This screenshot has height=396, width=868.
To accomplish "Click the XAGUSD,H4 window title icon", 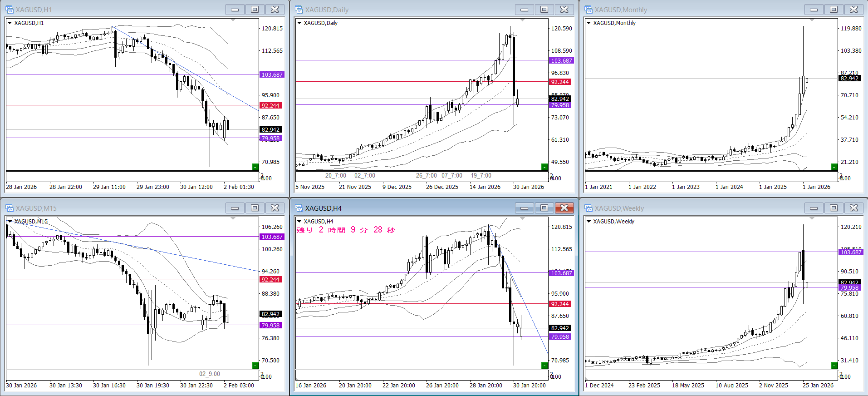I will 299,208.
